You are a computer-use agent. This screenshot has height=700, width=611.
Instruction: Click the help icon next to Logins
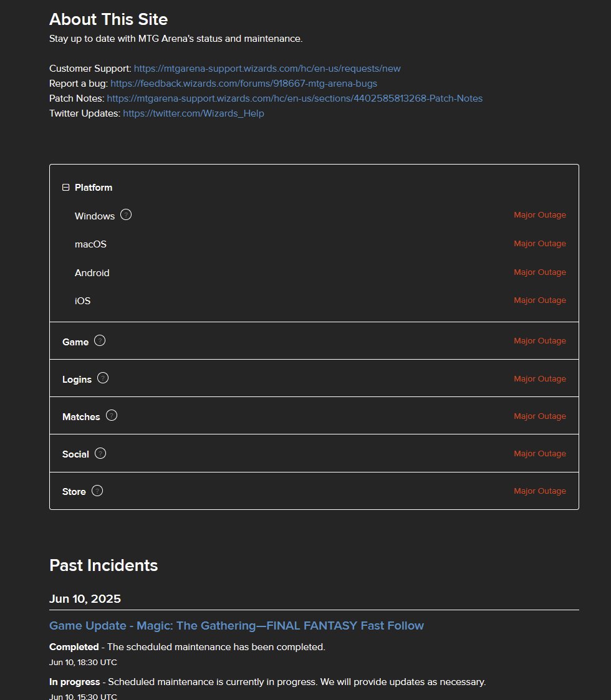(103, 378)
